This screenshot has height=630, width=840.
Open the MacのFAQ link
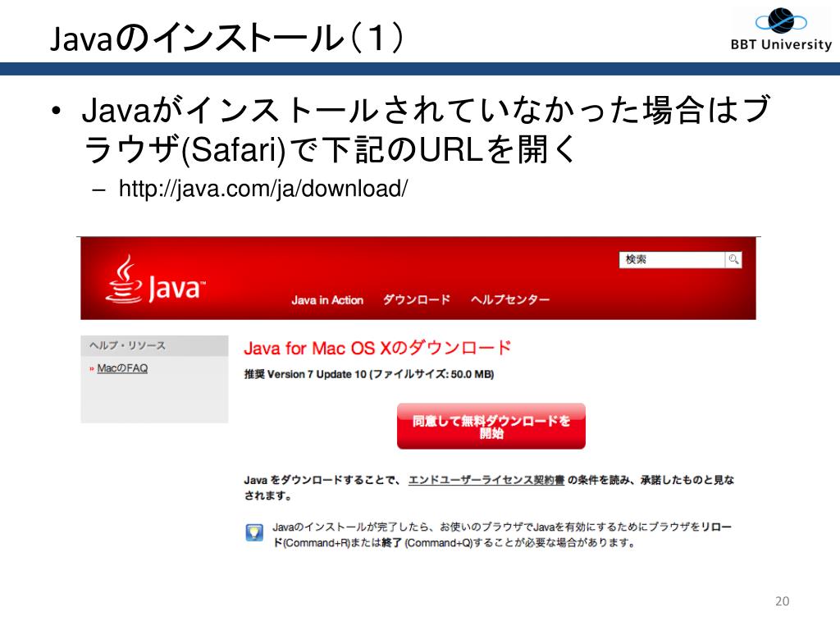pyautogui.click(x=122, y=368)
